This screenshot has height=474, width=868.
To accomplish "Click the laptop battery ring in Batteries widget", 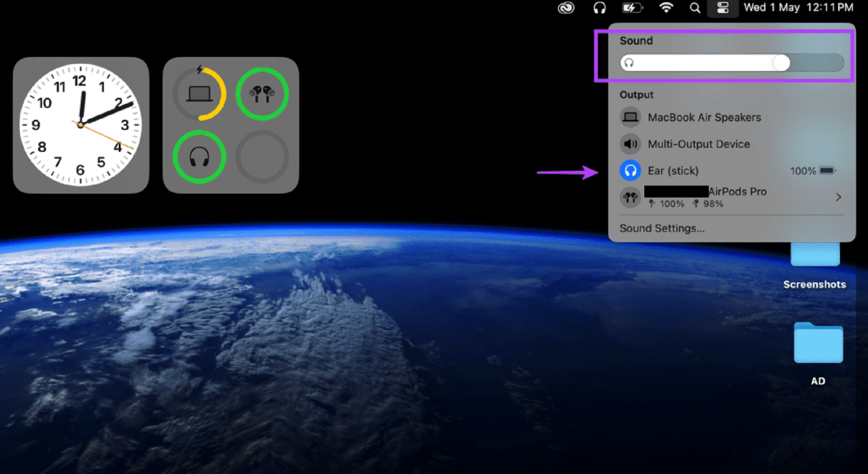I will pos(199,94).
